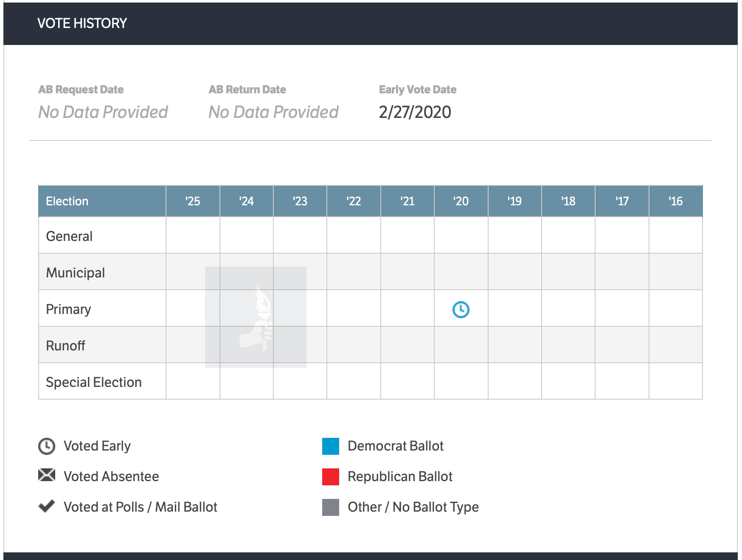Click the Special Election row label

(94, 382)
